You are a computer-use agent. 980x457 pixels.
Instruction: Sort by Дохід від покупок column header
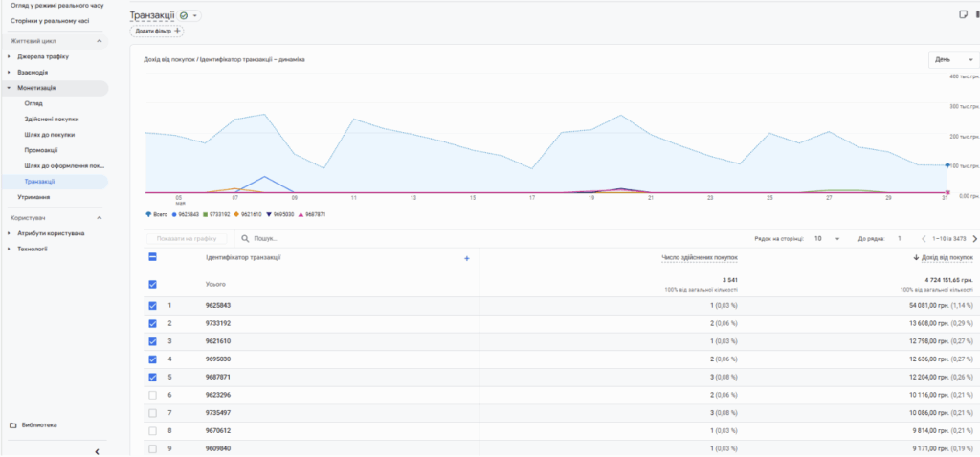(943, 257)
